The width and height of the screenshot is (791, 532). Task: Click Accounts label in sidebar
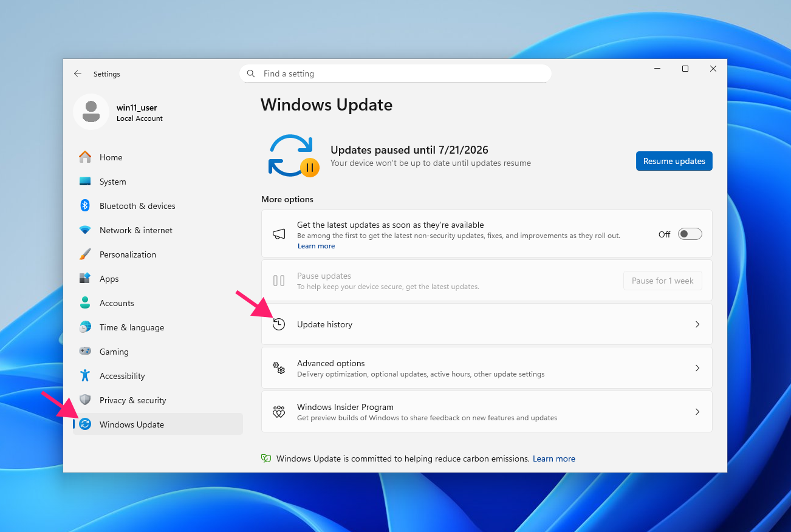click(117, 303)
